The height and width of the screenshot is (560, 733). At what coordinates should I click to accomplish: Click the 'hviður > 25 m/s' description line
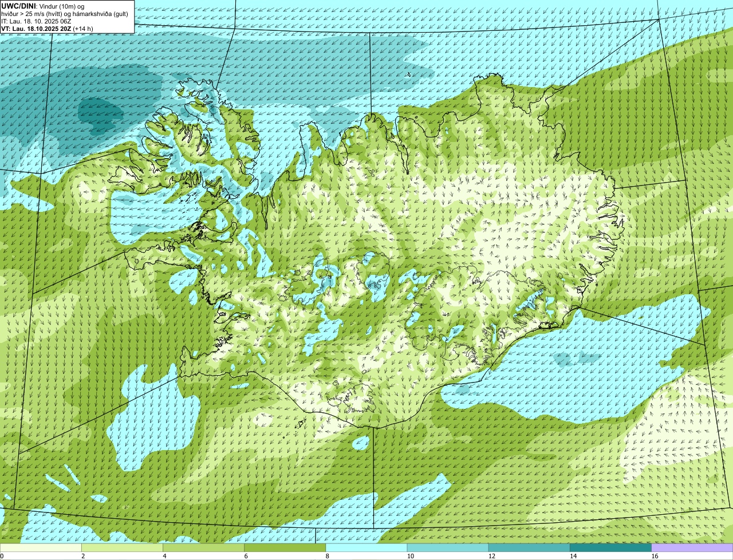(65, 14)
